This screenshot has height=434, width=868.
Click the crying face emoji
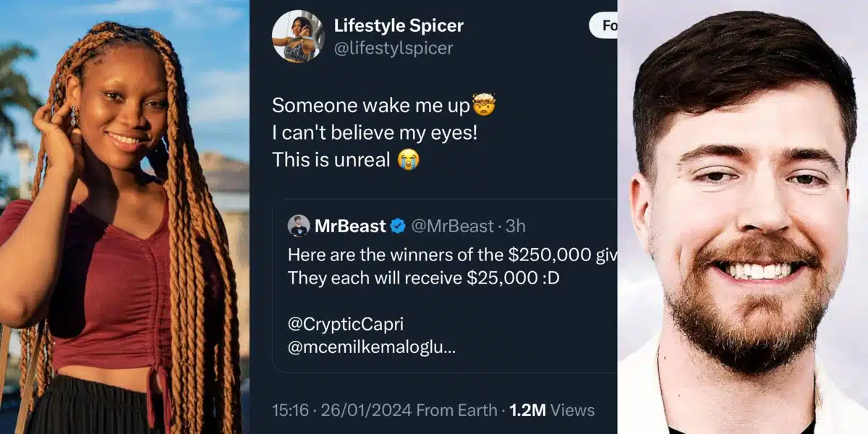click(x=409, y=160)
